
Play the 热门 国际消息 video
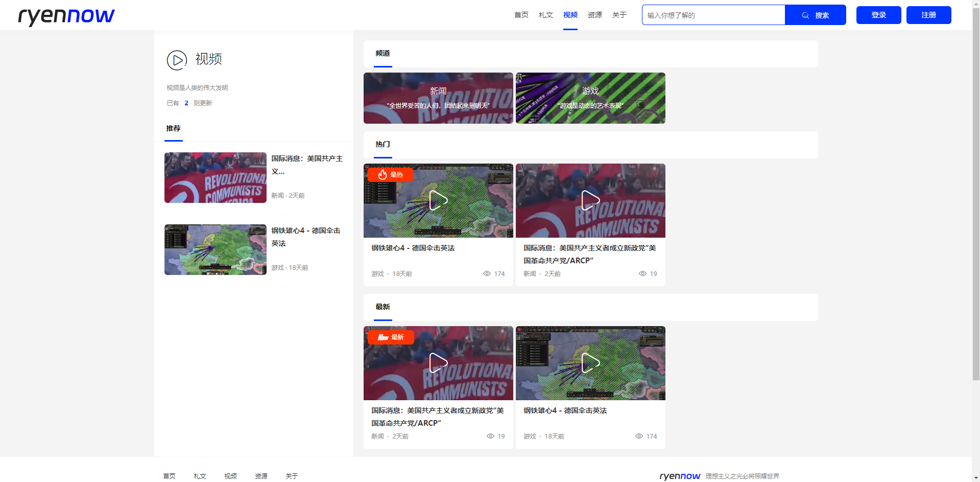point(590,200)
